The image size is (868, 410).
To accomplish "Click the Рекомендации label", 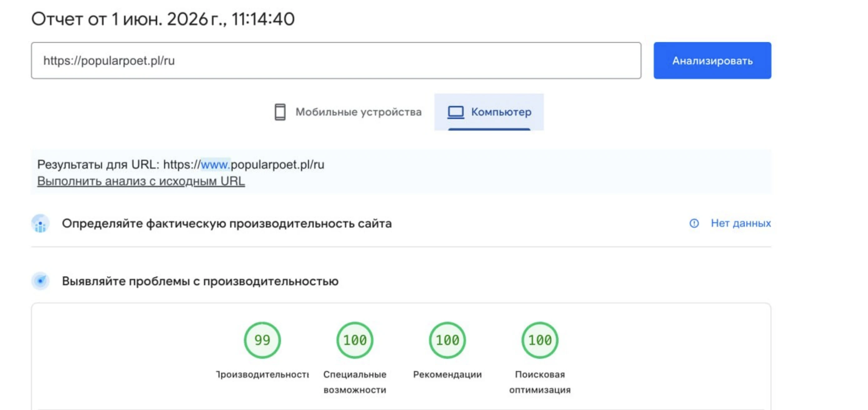I will click(447, 374).
